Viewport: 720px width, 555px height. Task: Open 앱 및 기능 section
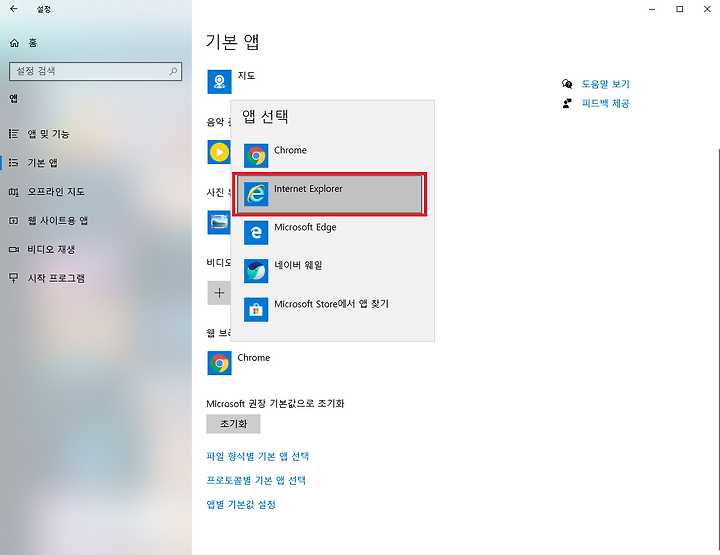39,134
